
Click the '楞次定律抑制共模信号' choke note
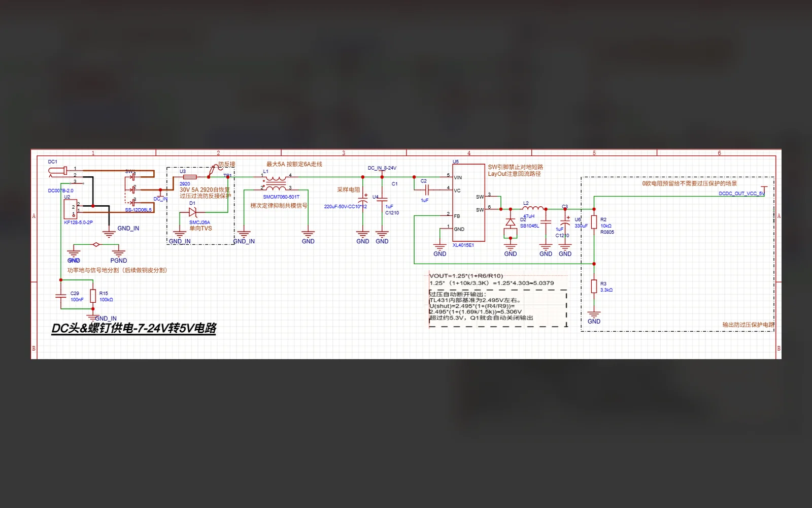tap(279, 206)
